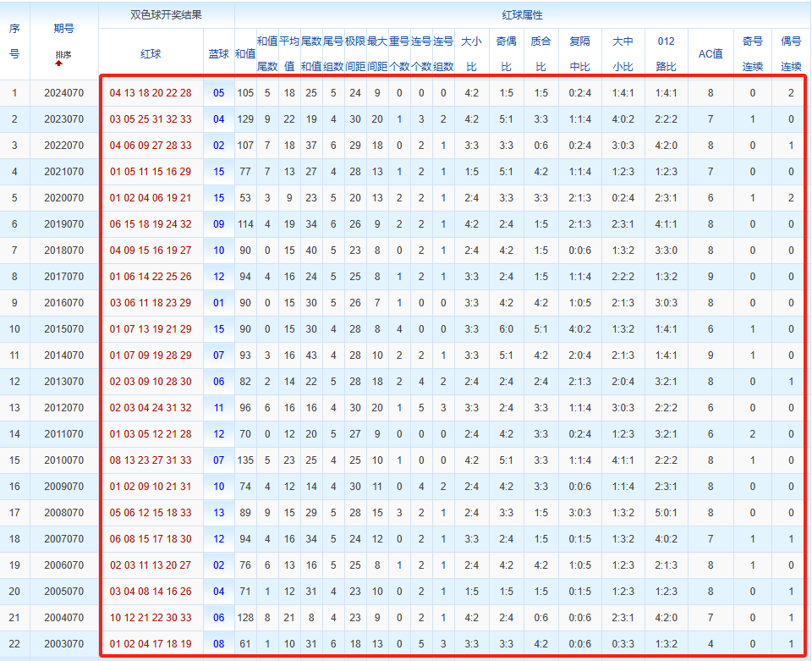
Task: Select issue number 2019070
Action: click(63, 224)
